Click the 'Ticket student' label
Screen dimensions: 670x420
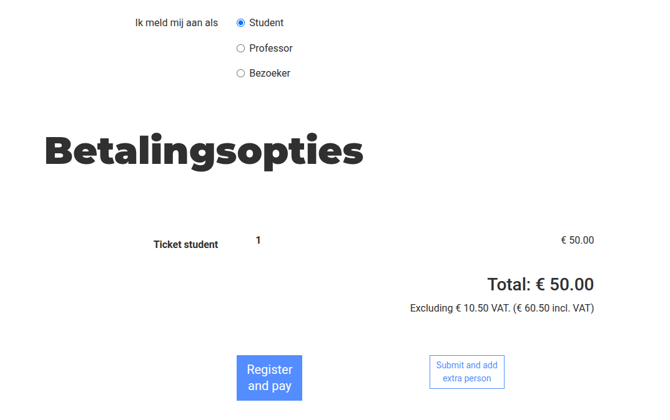click(185, 244)
